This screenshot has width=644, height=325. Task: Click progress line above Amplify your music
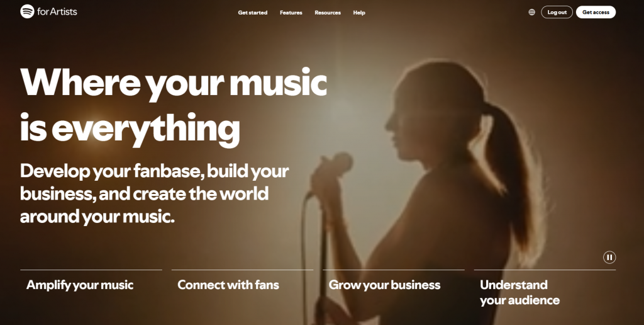coord(91,270)
